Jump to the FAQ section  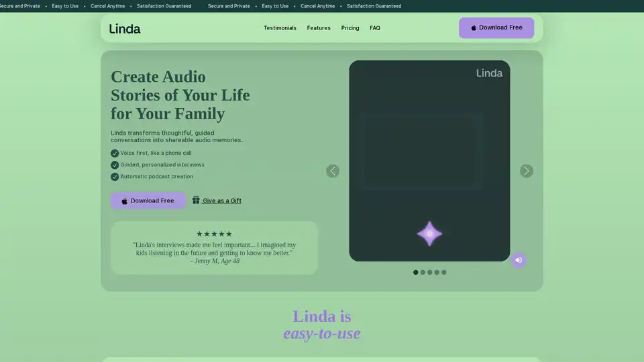pos(375,28)
